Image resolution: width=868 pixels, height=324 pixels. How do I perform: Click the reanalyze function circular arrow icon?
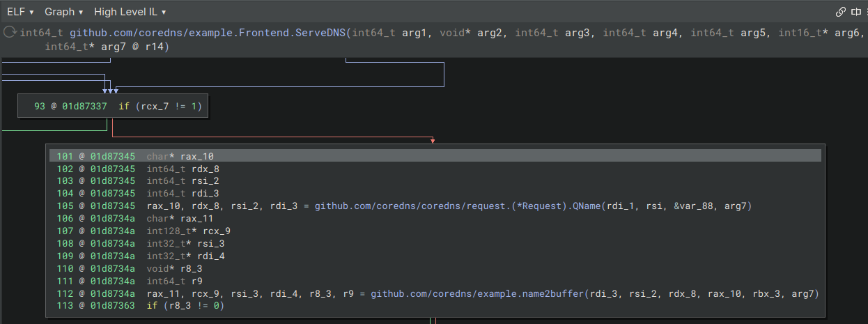point(10,33)
